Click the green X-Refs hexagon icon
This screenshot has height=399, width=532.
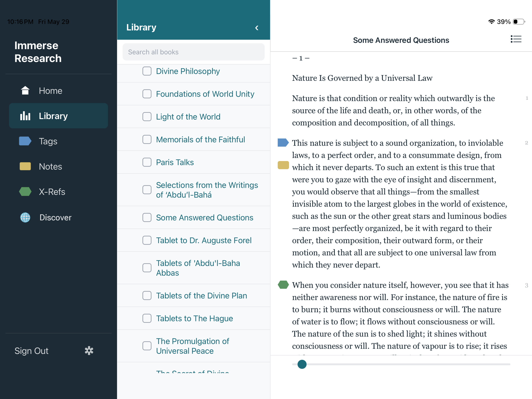25,192
